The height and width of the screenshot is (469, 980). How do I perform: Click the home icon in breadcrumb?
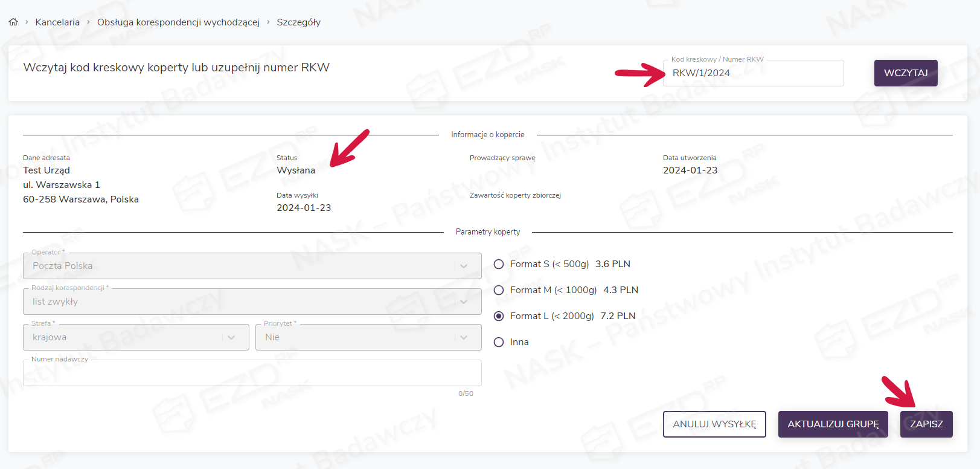pos(13,22)
